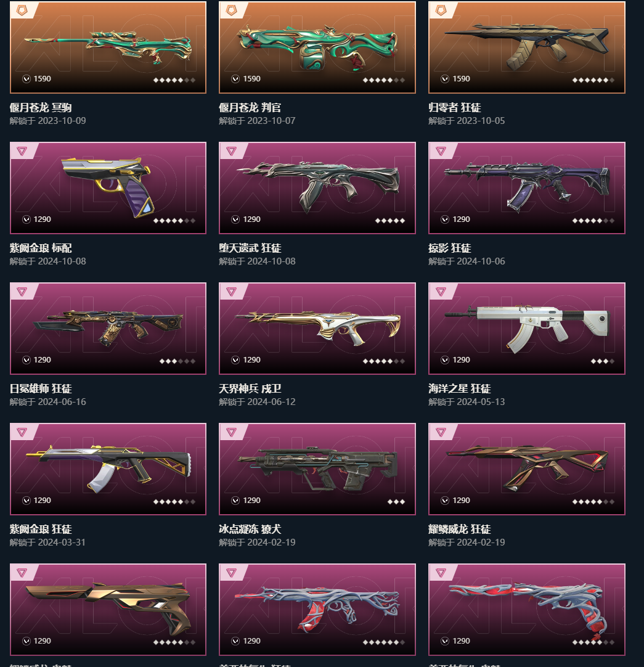Click the level diamonds on 日冕雄师 狂徒 card
The image size is (644, 667).
click(x=177, y=361)
